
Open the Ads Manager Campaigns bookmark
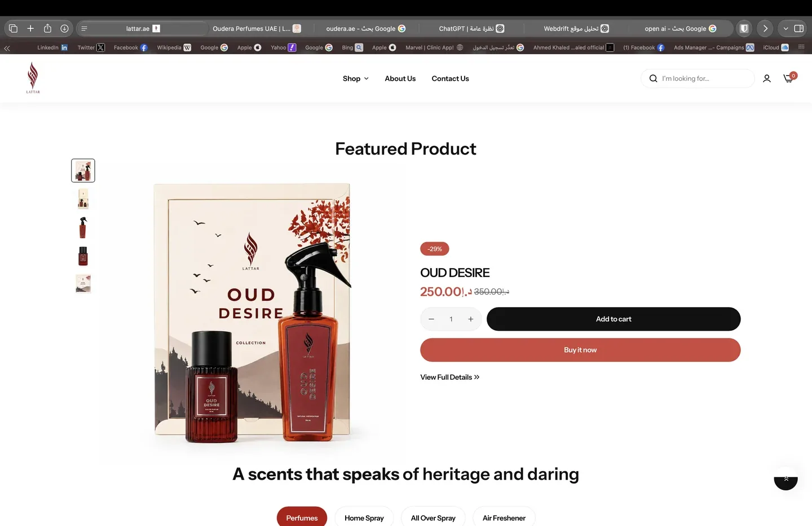(714, 47)
